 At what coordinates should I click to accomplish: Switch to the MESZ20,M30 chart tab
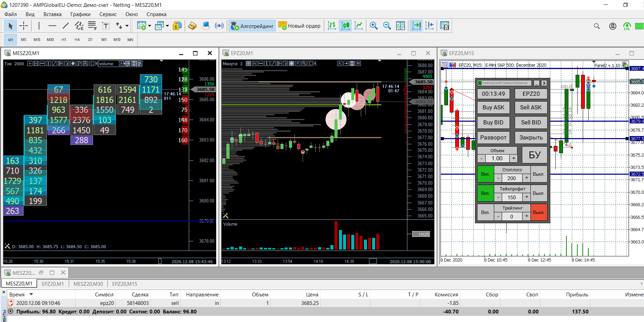88,284
